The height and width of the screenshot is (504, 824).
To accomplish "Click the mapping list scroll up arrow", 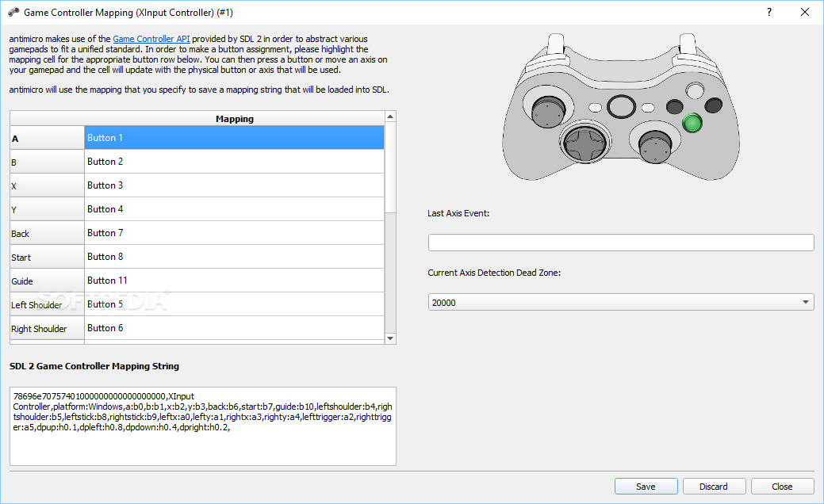I will point(390,116).
